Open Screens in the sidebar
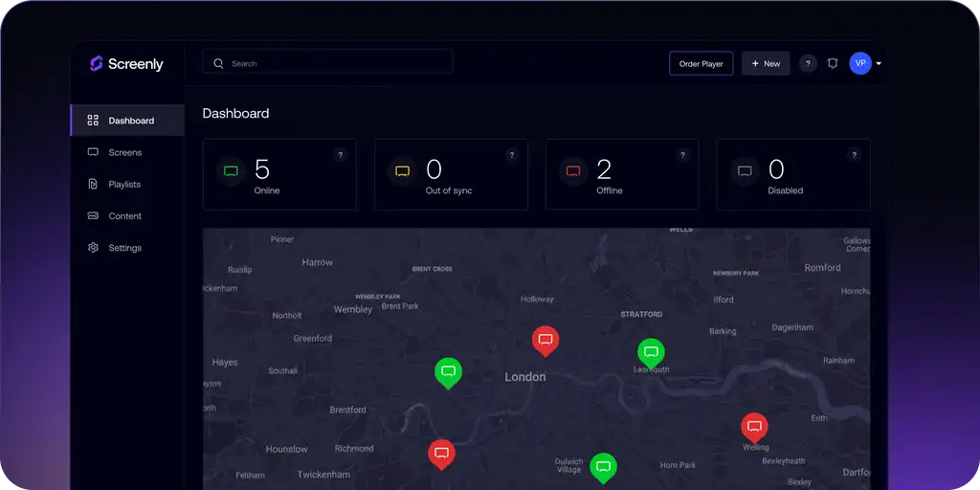980x490 pixels. point(127,152)
